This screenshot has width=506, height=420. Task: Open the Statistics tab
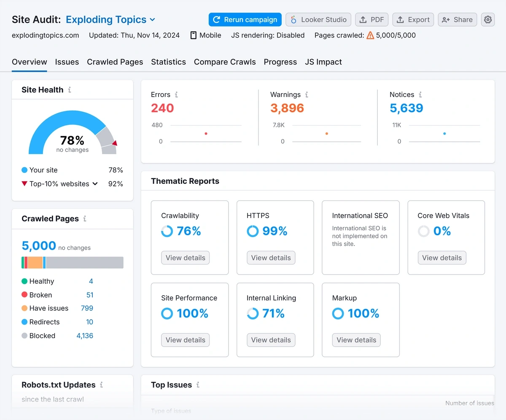pyautogui.click(x=169, y=62)
